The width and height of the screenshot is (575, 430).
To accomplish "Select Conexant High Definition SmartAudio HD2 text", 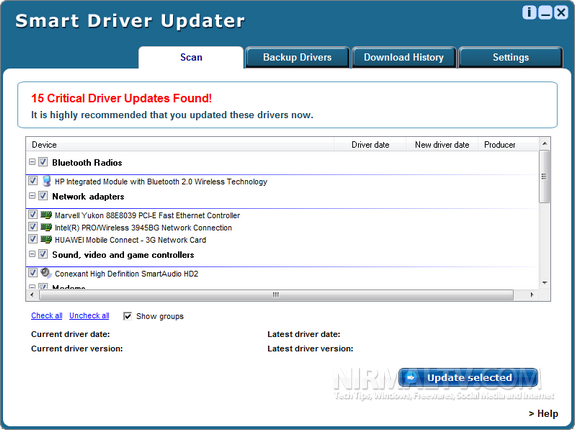I will coord(126,274).
